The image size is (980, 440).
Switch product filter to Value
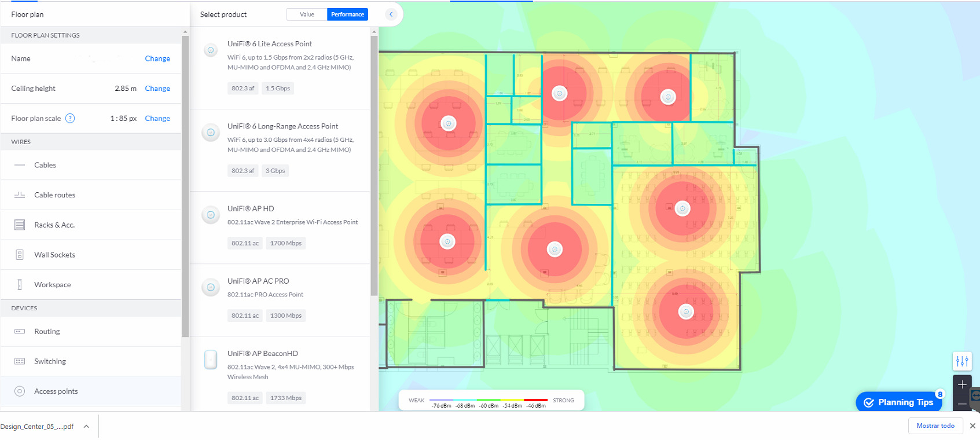coord(307,14)
